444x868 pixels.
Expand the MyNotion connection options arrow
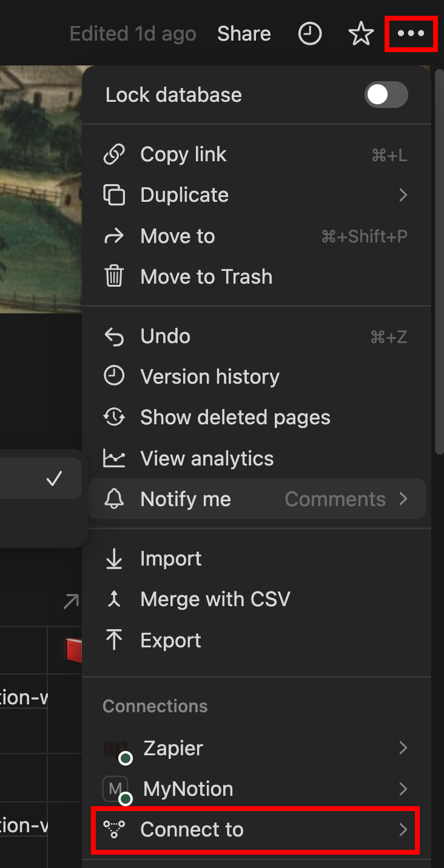click(x=403, y=789)
